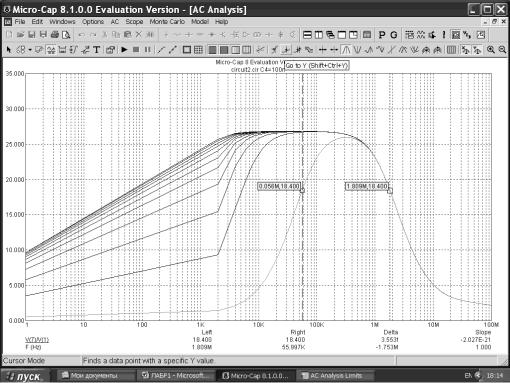Click the Go to Y cursor icon

(286, 50)
